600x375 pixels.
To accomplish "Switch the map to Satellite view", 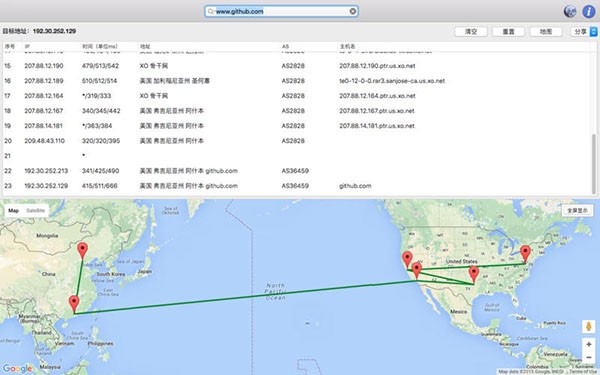I will point(35,210).
